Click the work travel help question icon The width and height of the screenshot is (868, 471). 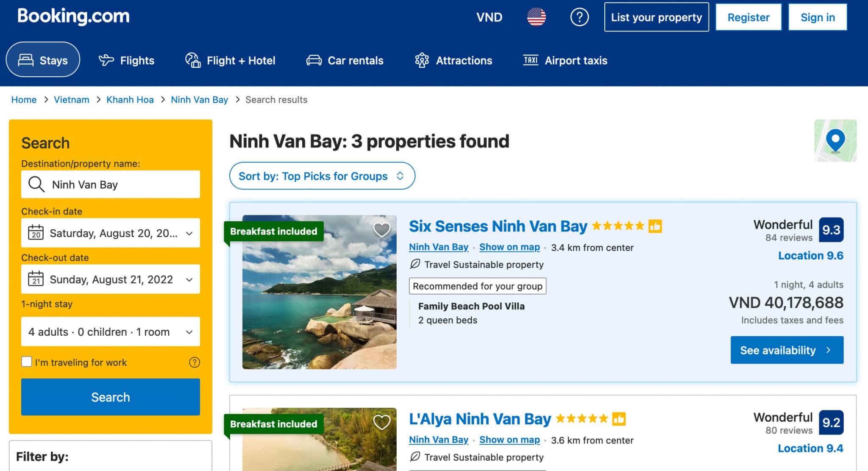click(x=195, y=362)
